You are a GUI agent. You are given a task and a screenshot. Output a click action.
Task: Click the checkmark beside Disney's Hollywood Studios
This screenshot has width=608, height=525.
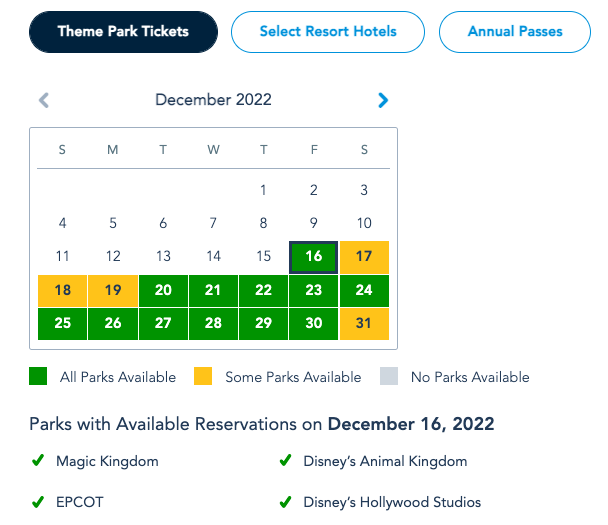pyautogui.click(x=285, y=502)
